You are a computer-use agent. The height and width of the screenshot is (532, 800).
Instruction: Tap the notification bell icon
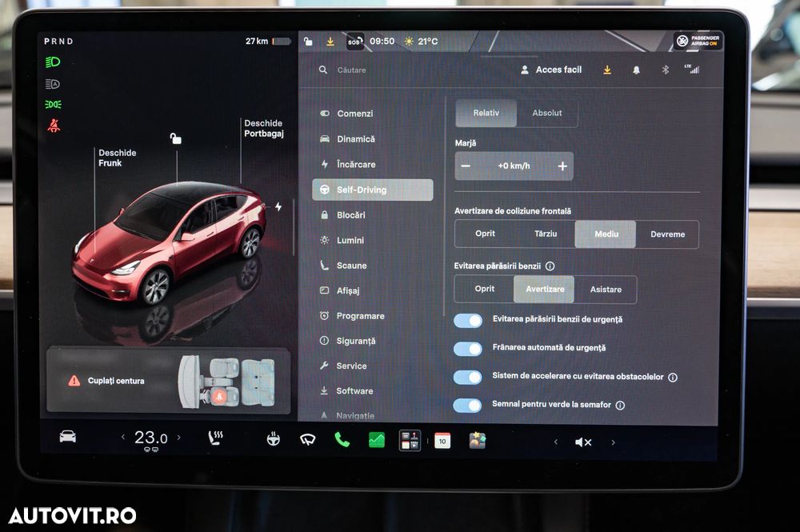click(636, 70)
